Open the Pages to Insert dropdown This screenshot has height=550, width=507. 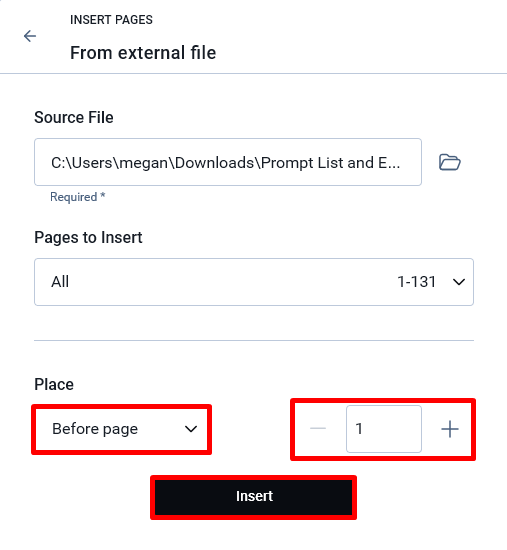point(254,282)
